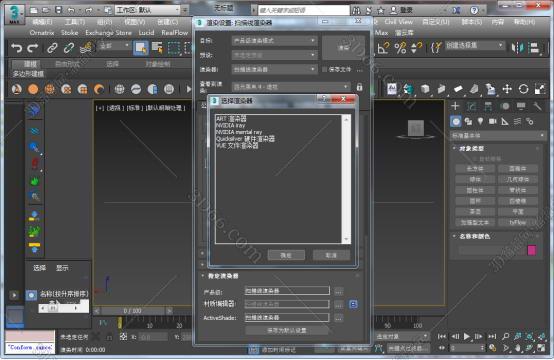Image resolution: width=554 pixels, height=360 pixels.
Task: Click the Align tool icon
Action: coord(535,48)
